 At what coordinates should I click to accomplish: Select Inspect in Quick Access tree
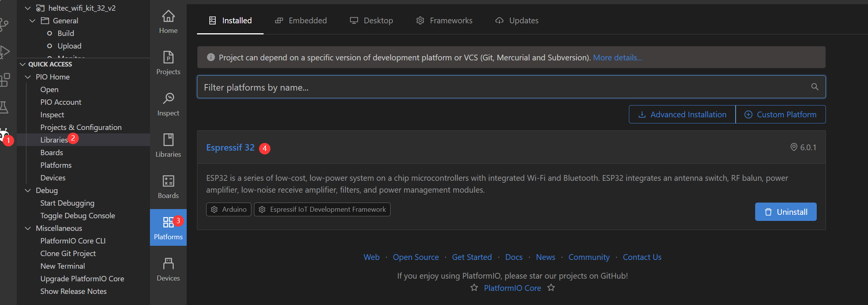52,115
